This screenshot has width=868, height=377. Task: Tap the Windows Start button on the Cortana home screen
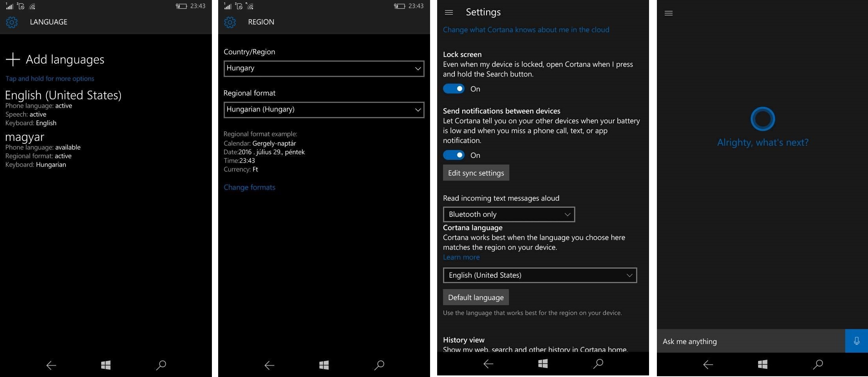click(762, 364)
